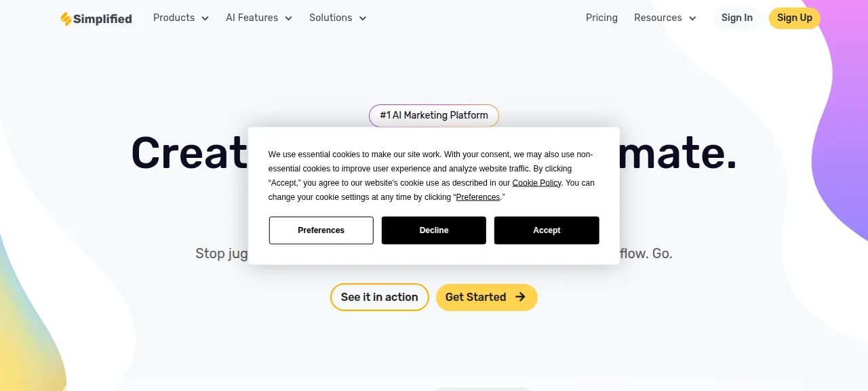
Task: Open cookie Preferences button
Action: pos(321,230)
